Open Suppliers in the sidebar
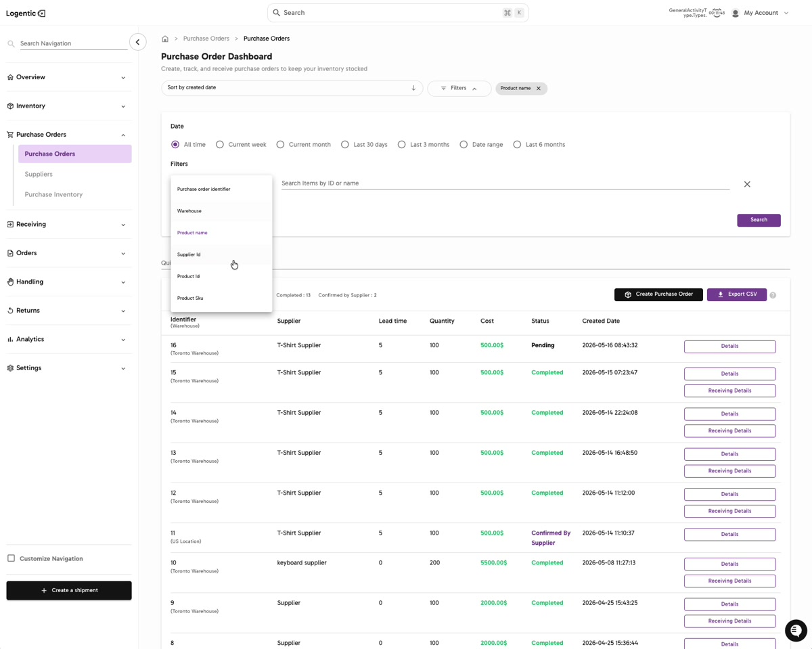812x649 pixels. point(39,174)
